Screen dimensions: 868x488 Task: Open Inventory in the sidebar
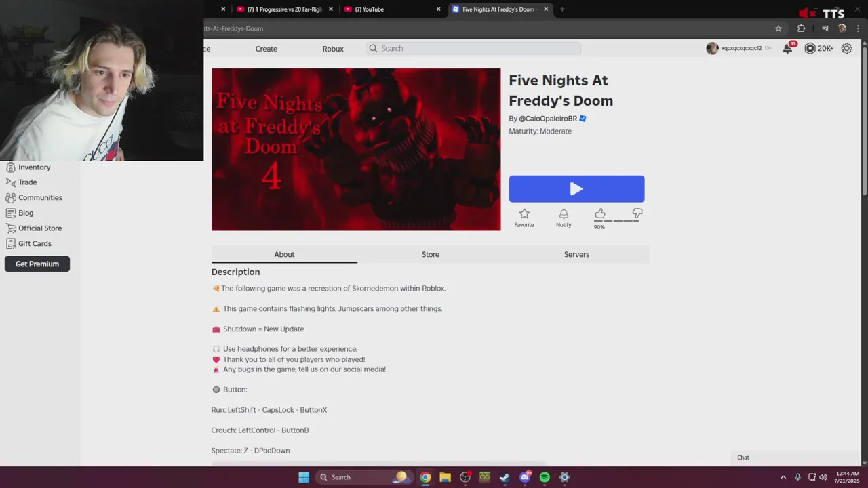[x=27, y=167]
